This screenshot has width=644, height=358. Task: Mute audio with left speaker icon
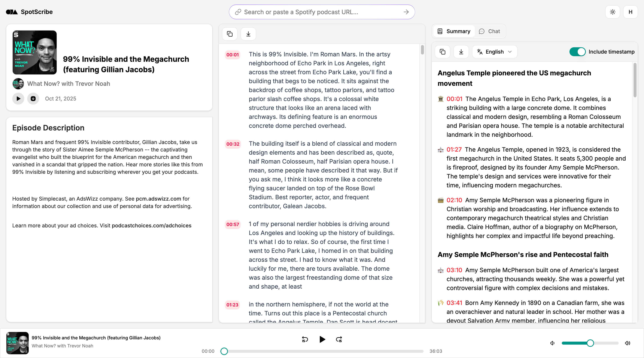[552, 343]
